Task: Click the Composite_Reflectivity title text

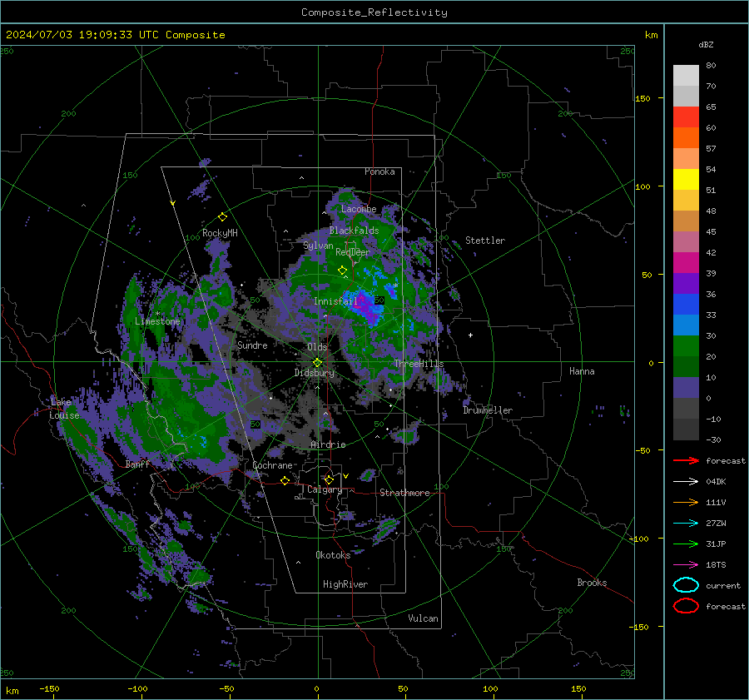Action: (x=374, y=12)
